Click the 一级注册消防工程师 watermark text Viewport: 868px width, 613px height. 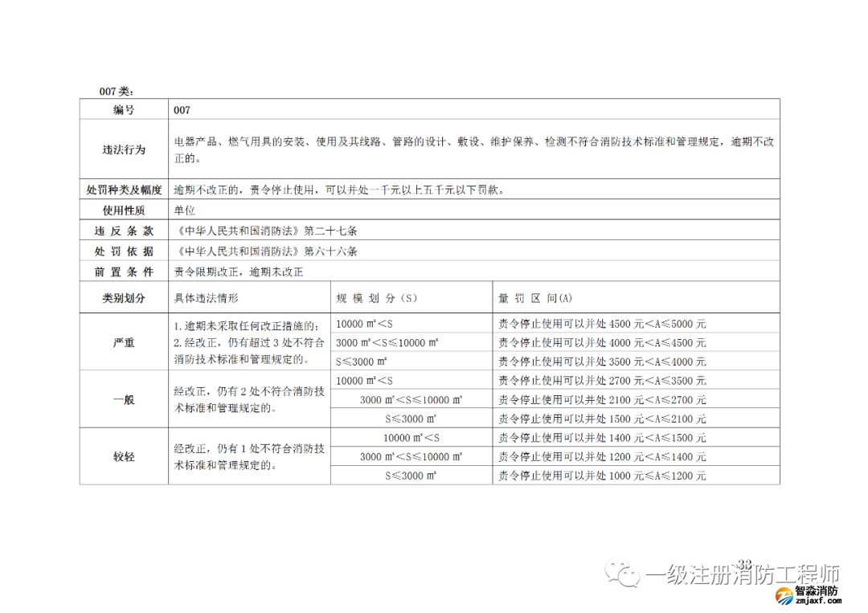(x=743, y=575)
